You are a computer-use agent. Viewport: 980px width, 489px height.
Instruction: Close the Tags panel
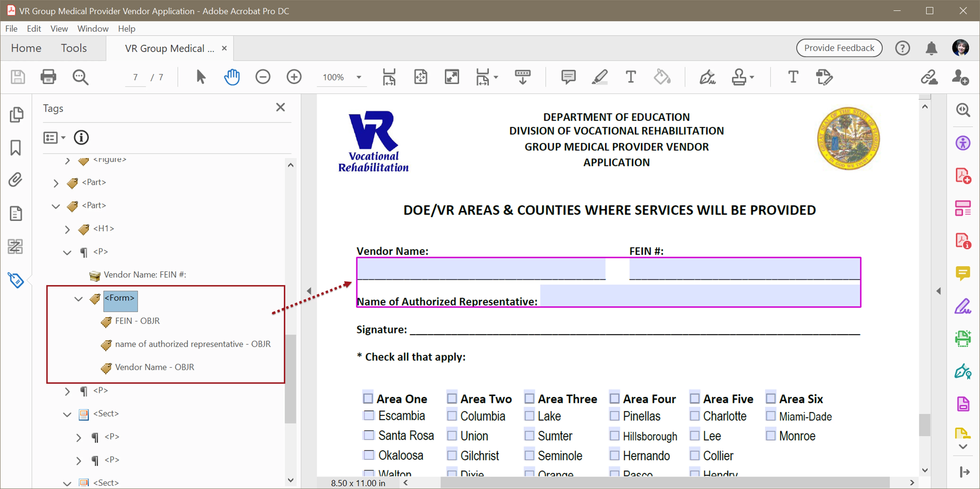(x=280, y=108)
